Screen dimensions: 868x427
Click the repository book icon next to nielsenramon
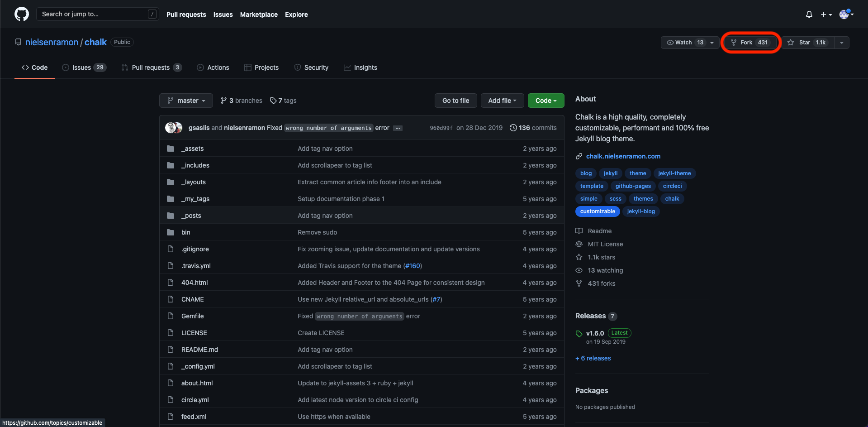coord(18,42)
